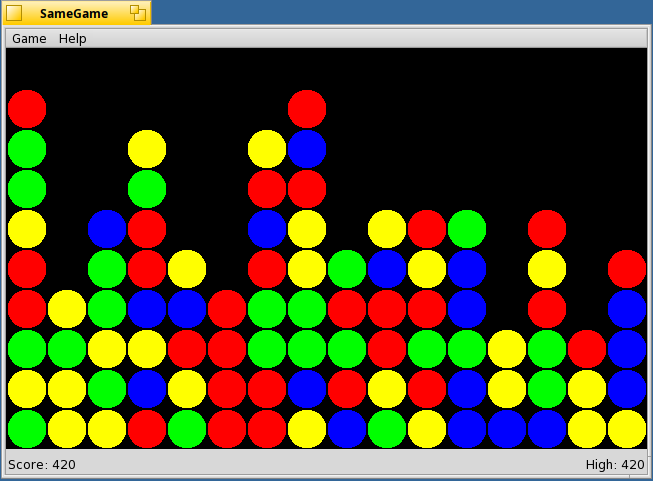This screenshot has width=653, height=481.
Task: Pick the lone red ball topping the fifteenth column
Action: (x=587, y=349)
